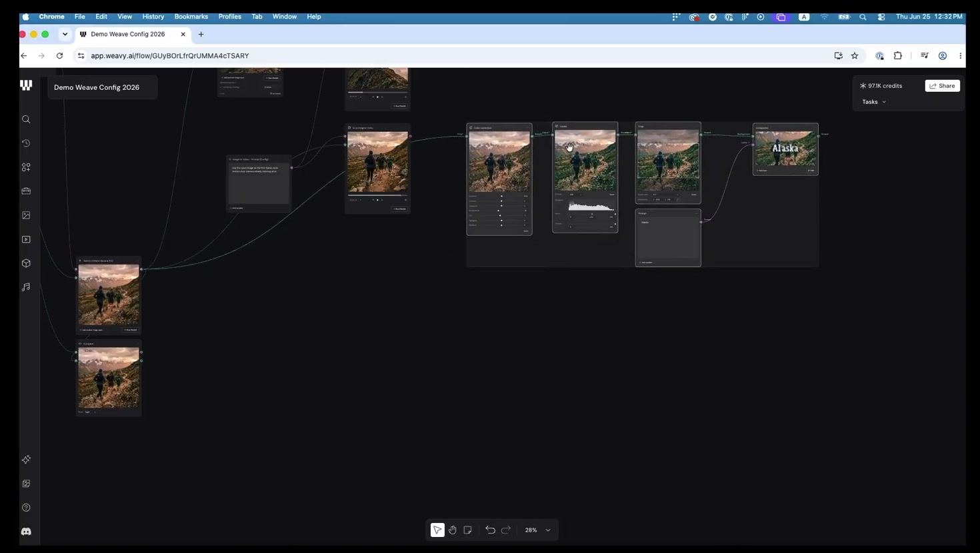Open macOS Spotlight search icon

863,17
